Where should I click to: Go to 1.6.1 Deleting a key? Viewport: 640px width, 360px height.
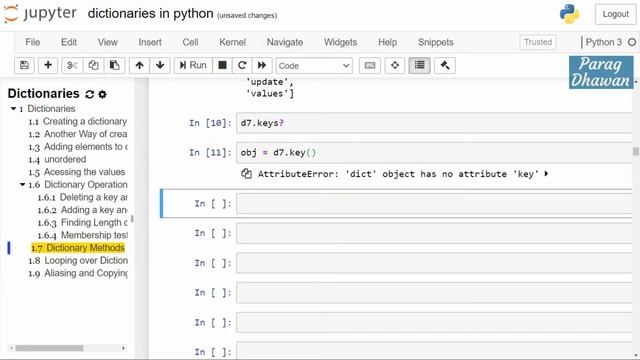coord(82,197)
